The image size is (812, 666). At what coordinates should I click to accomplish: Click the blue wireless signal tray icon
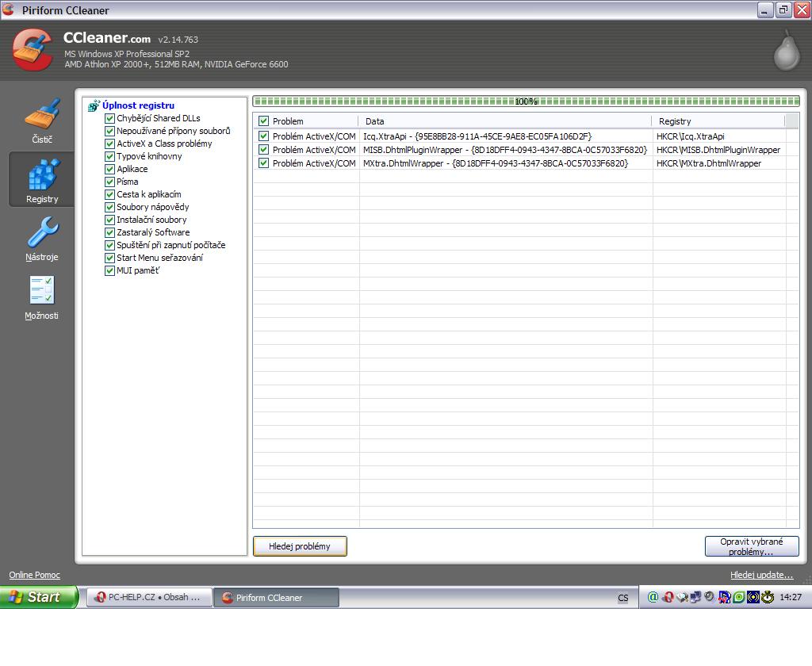[753, 597]
